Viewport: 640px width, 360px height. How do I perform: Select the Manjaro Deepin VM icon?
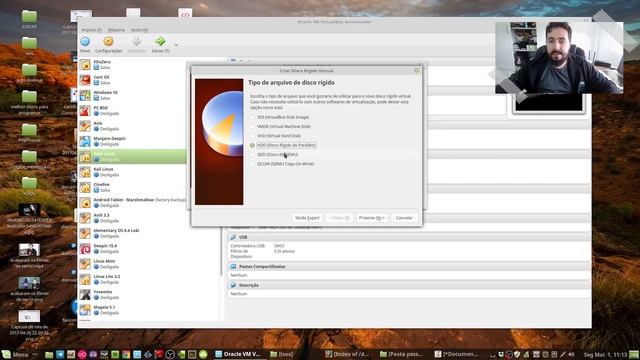85,141
